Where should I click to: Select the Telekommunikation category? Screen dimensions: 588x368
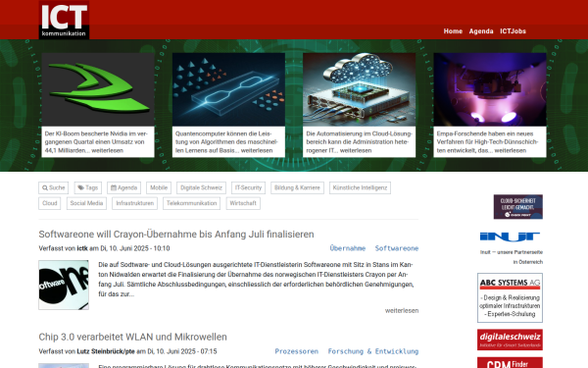pos(192,203)
